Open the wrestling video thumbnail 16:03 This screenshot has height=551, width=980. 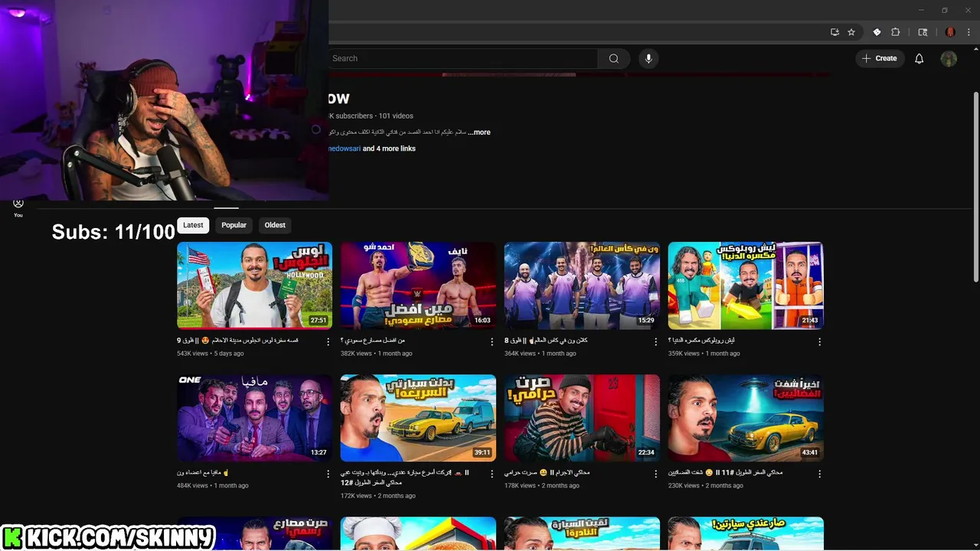coord(418,285)
